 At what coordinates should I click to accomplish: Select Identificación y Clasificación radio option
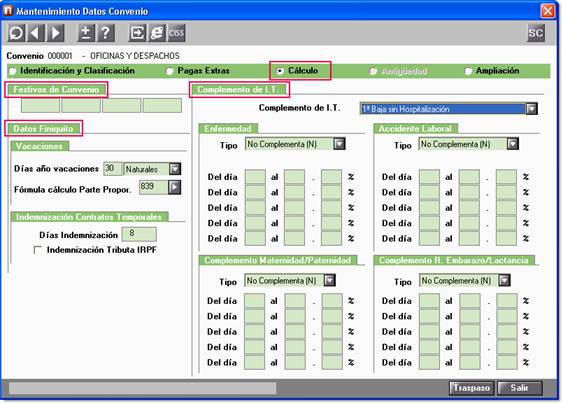pyautogui.click(x=13, y=71)
